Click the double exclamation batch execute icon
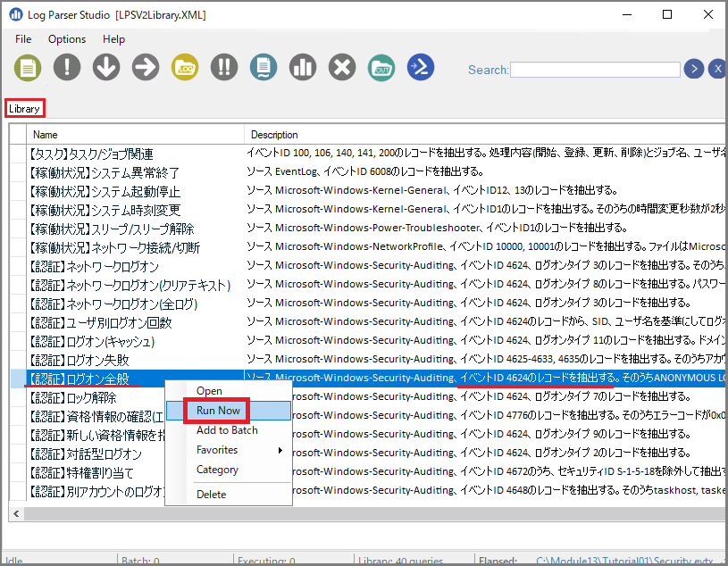 [x=224, y=68]
